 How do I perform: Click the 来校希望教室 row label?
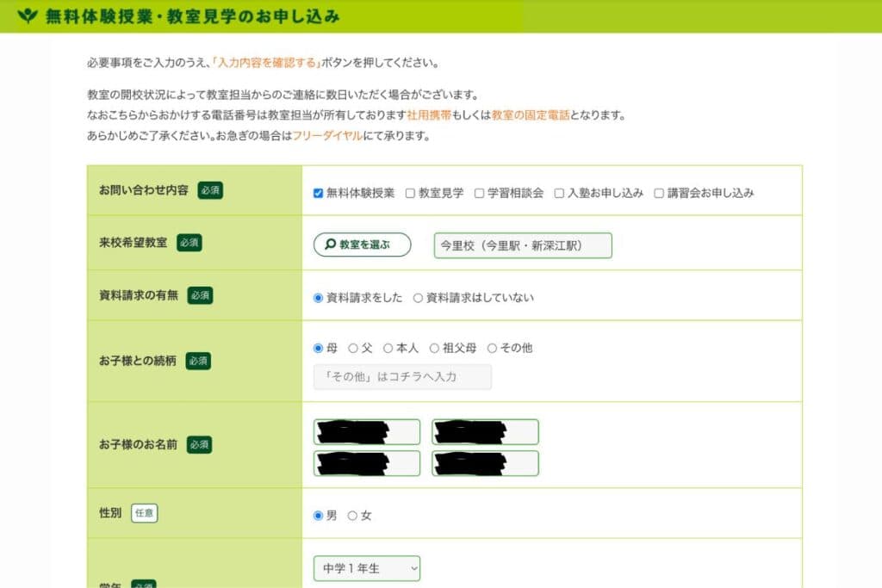[133, 243]
